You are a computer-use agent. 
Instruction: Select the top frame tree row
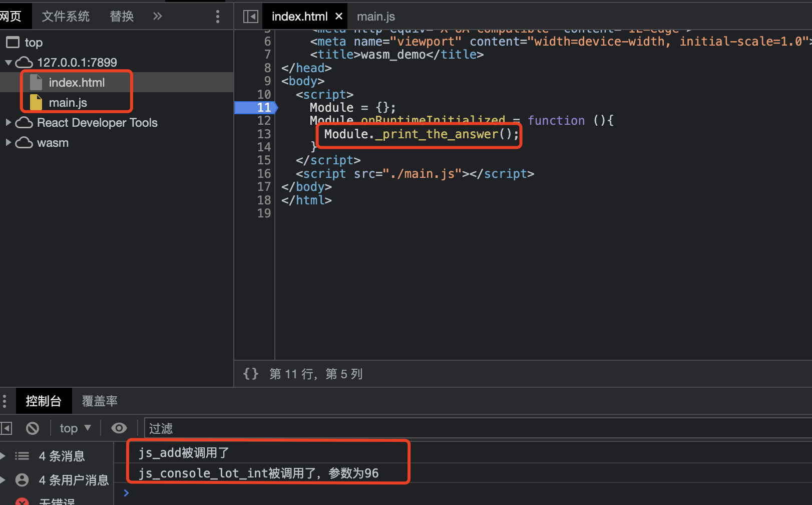coord(117,42)
